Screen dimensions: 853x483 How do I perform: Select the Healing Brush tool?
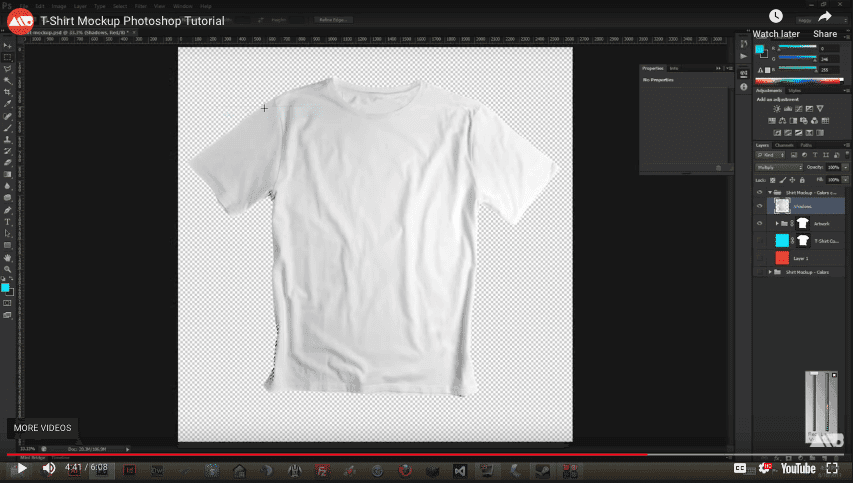pos(8,116)
